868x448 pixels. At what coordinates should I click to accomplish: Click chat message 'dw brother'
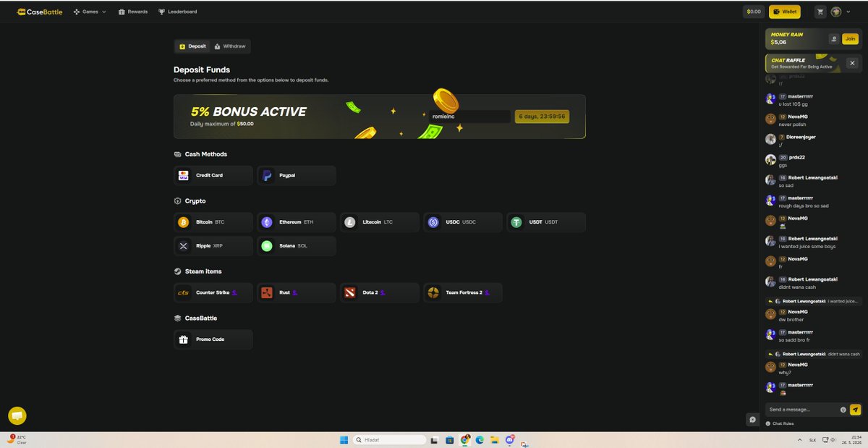(x=791, y=319)
